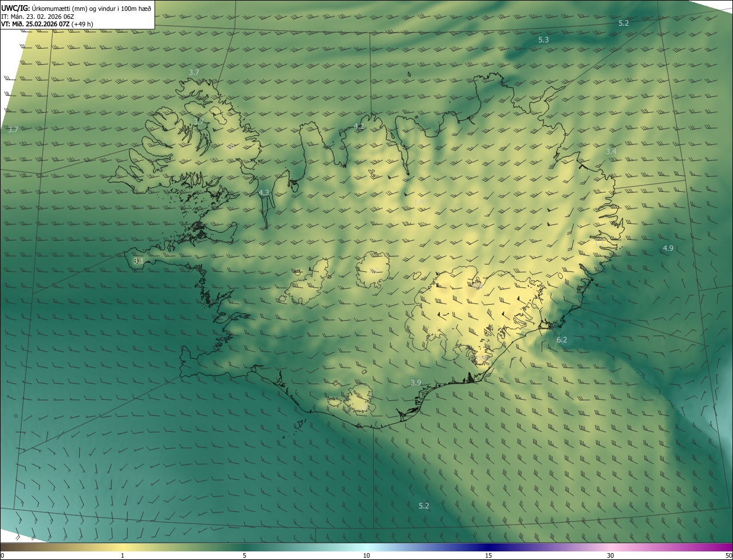Click the UWC/IG title text
The height and width of the screenshot is (560, 733).
click(15, 8)
